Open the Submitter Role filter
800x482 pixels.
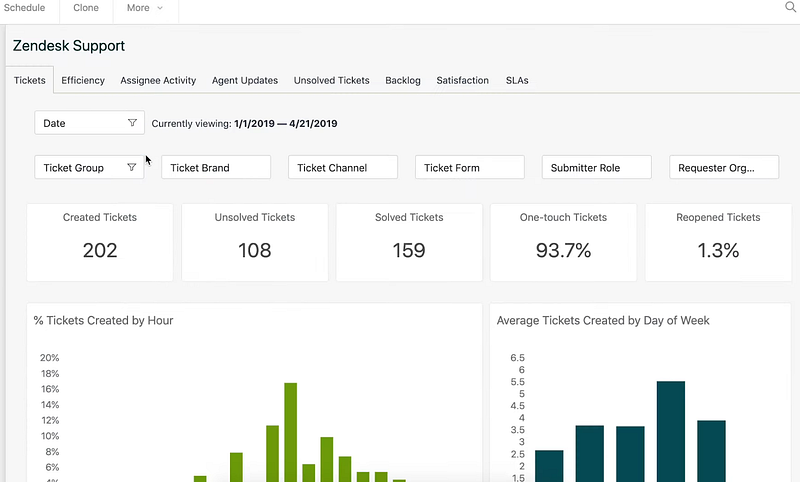tap(597, 168)
